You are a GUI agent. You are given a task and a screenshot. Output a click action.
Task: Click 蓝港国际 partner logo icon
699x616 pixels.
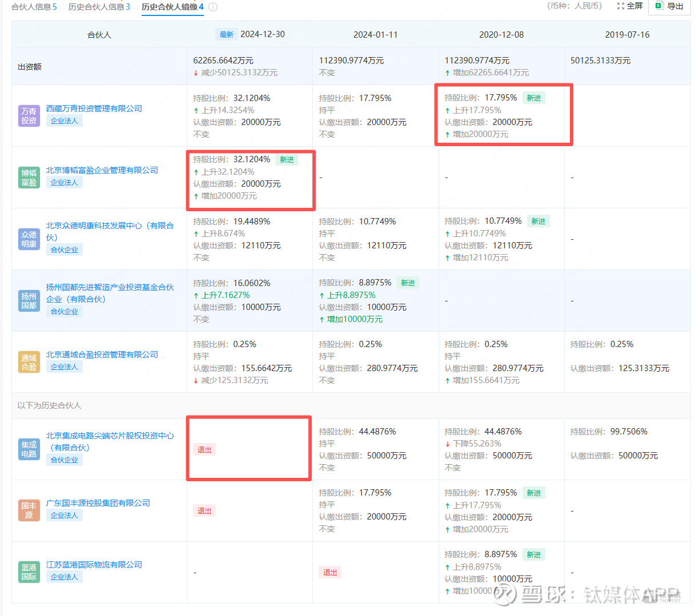29,572
